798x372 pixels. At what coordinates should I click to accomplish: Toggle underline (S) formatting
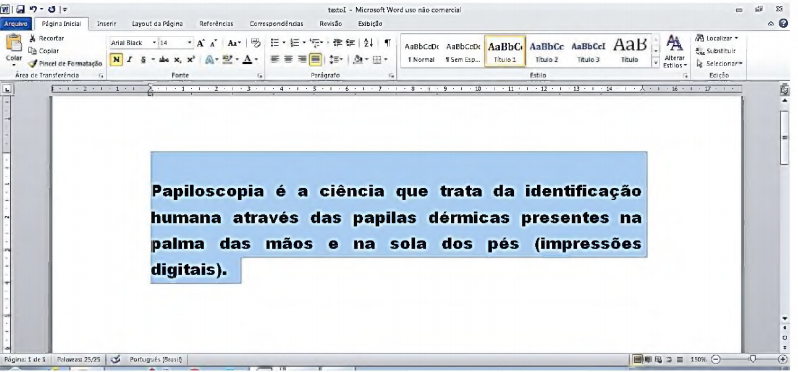click(143, 60)
